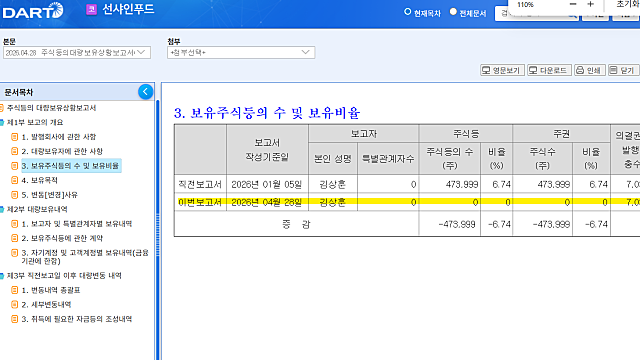Select 제2부 대량보유내역 tree node
Viewport: 640px width, 360px height.
[37, 209]
